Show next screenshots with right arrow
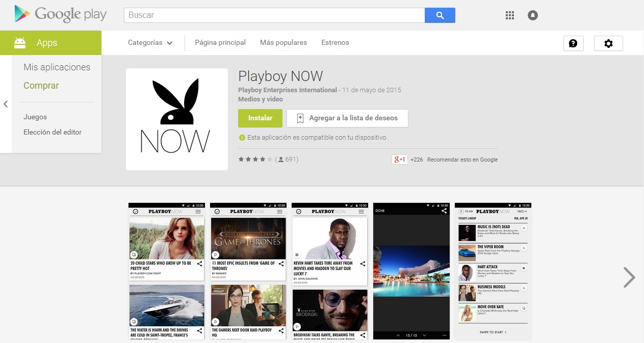644x343 pixels. coord(630,277)
